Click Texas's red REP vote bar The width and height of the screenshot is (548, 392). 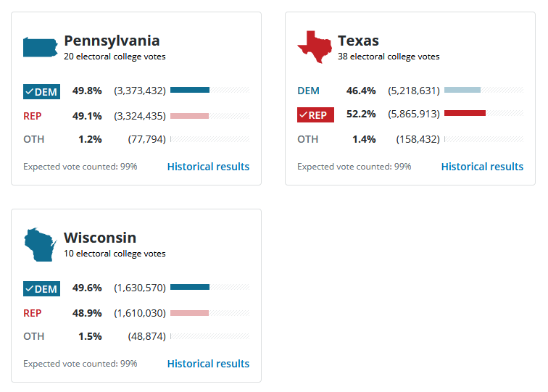click(x=465, y=114)
